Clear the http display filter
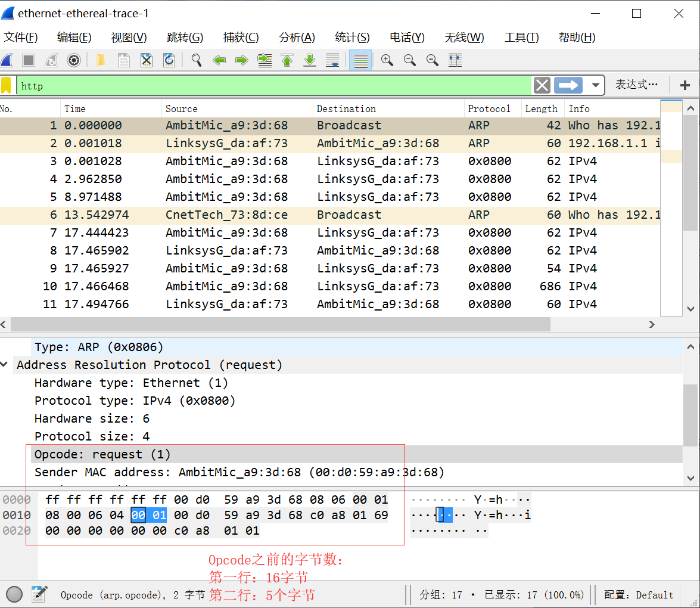Image resolution: width=700 pixels, height=608 pixels. click(x=542, y=85)
